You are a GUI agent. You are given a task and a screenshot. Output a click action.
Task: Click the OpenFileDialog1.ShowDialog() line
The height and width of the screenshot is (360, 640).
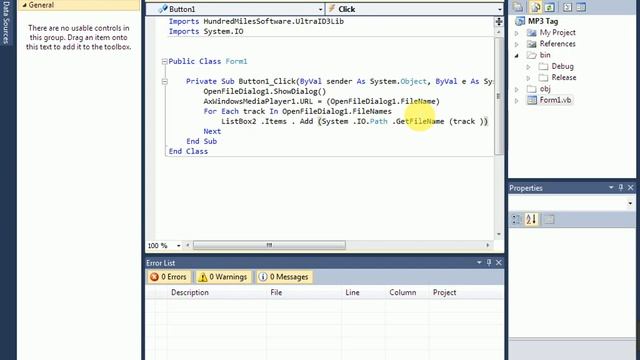point(265,91)
